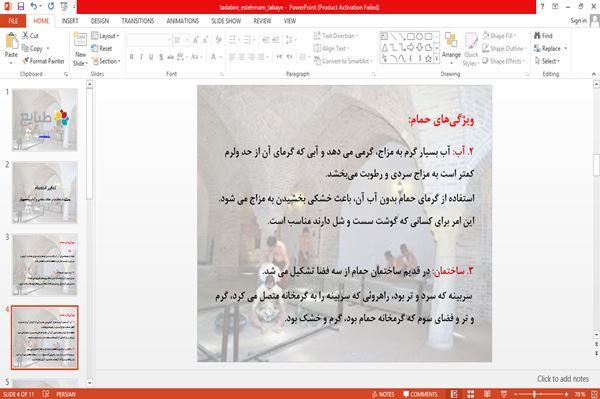Align text left
The width and height of the screenshot is (600, 399).
tap(232, 57)
